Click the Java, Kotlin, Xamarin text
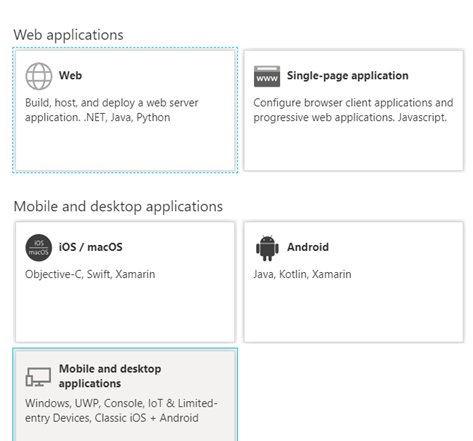The image size is (473, 441). pos(302,274)
